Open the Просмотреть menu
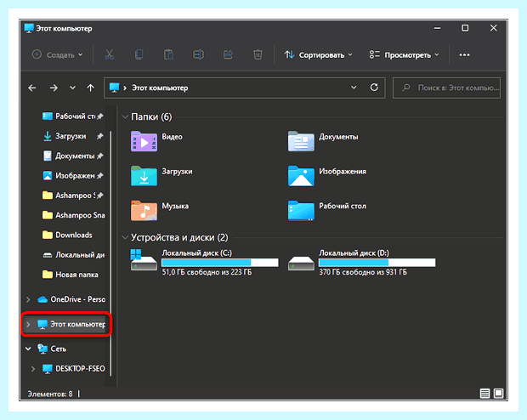This screenshot has height=420, width=527. [405, 54]
